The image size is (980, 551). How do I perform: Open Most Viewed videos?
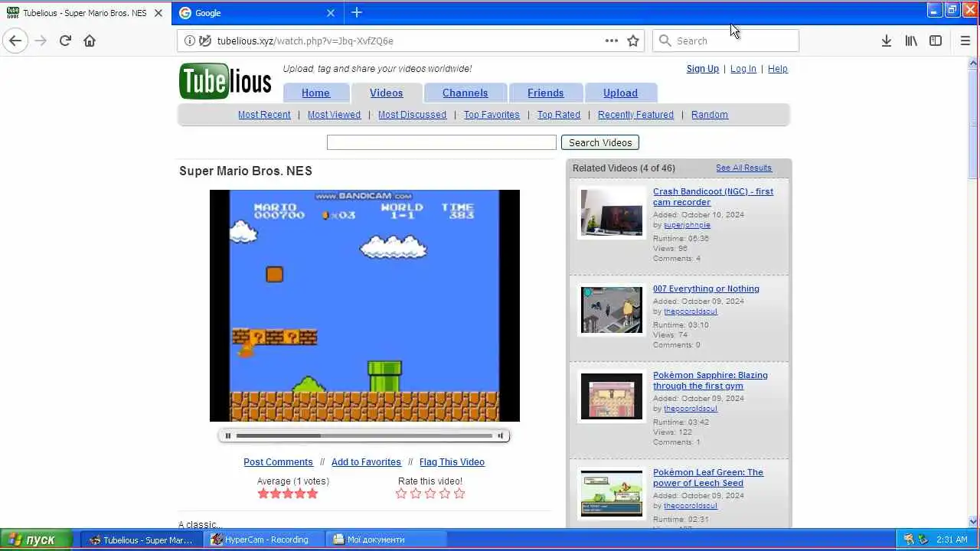point(334,115)
